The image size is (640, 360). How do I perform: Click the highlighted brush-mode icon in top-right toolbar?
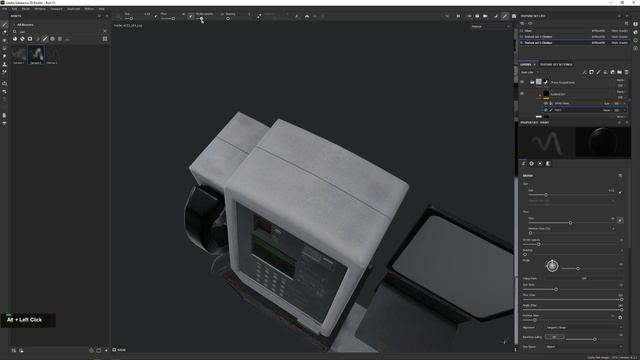505,16
